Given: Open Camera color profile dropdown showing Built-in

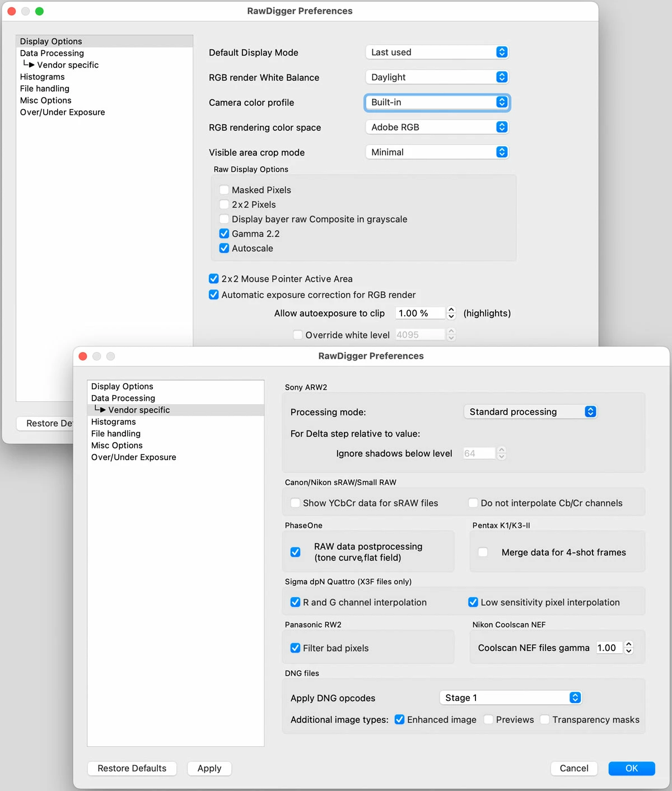Looking at the screenshot, I should [437, 102].
